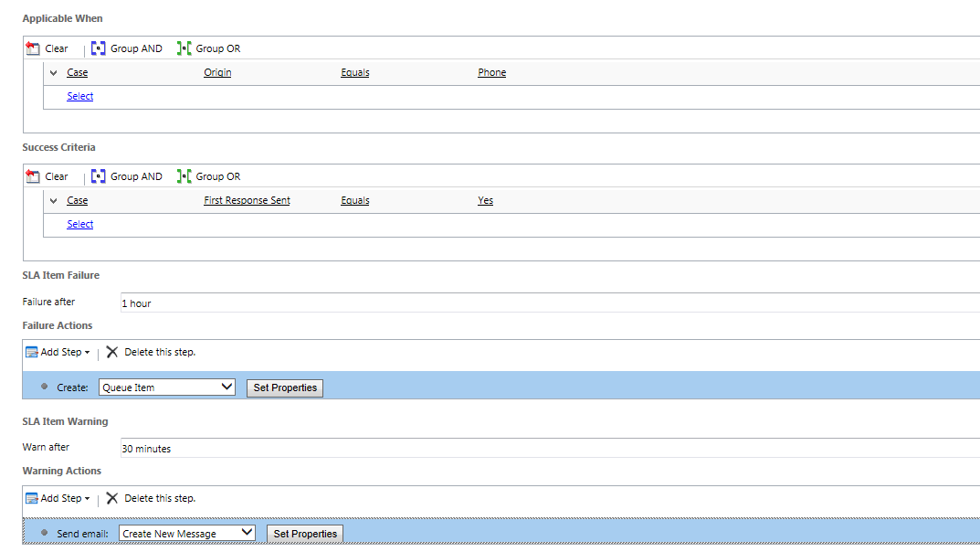Click Group OR in the Applicable When toolbar
980x552 pixels.
216,48
